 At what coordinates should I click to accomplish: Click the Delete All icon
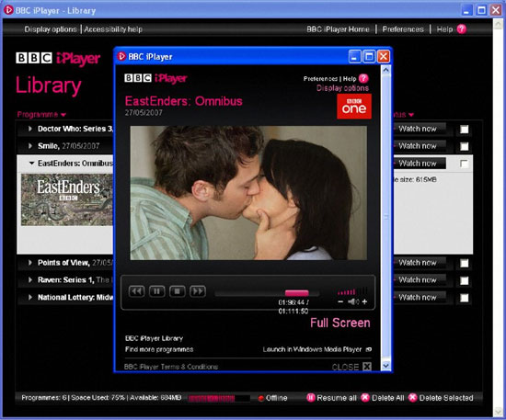(x=365, y=398)
